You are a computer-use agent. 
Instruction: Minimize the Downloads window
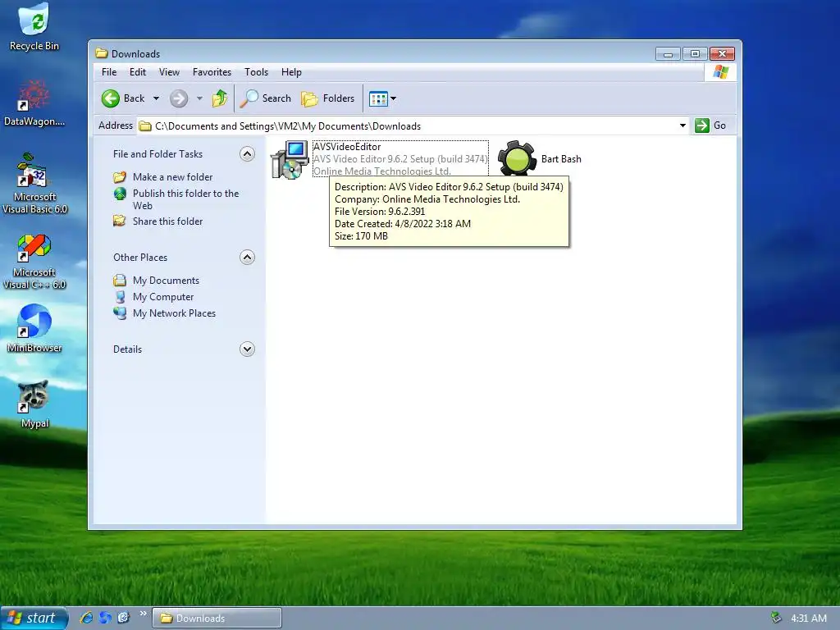[668, 54]
